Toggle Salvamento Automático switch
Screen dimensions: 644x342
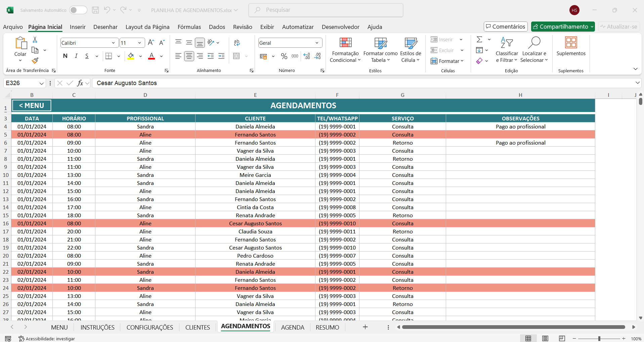(x=78, y=10)
